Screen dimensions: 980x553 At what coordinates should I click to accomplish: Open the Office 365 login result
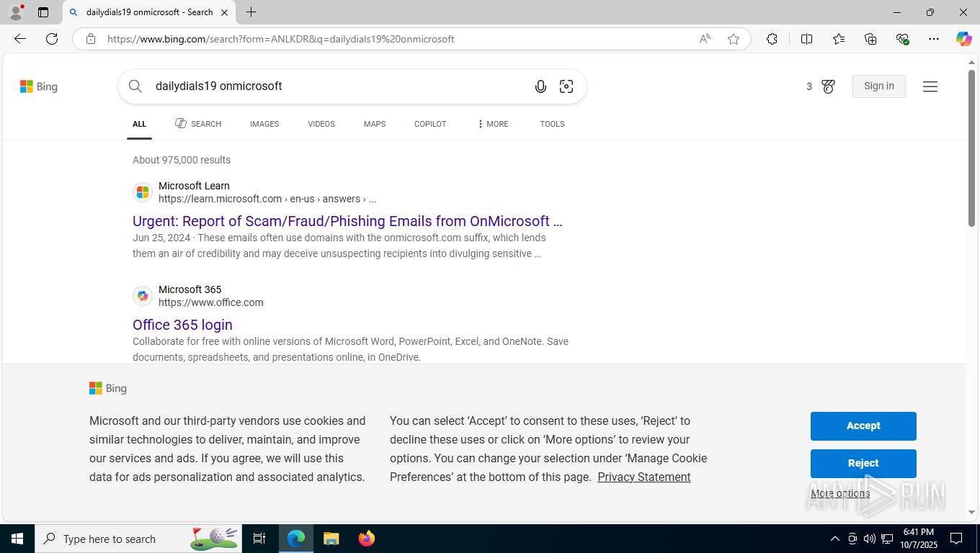click(x=182, y=325)
